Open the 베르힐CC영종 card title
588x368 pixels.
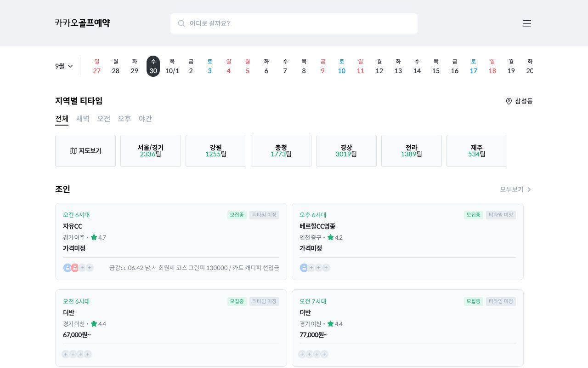(x=317, y=226)
